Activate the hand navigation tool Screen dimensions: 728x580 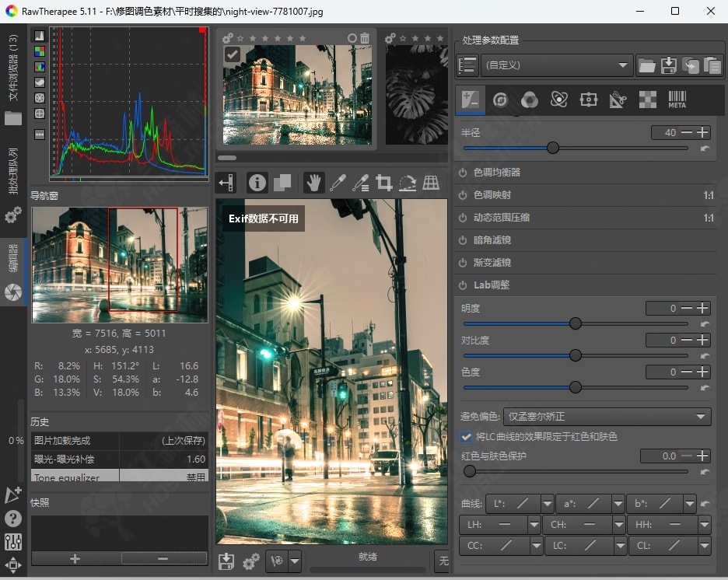tap(313, 183)
